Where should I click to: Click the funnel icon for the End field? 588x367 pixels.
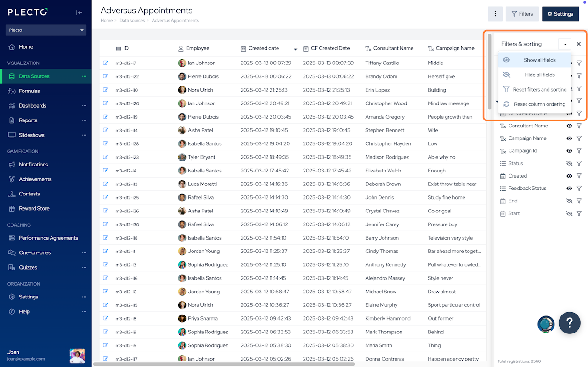[579, 201]
